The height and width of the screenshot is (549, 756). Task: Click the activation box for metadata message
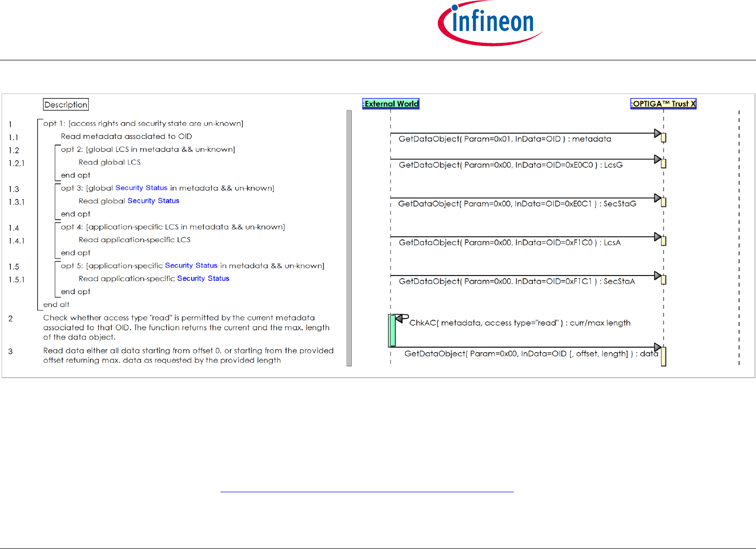[664, 138]
